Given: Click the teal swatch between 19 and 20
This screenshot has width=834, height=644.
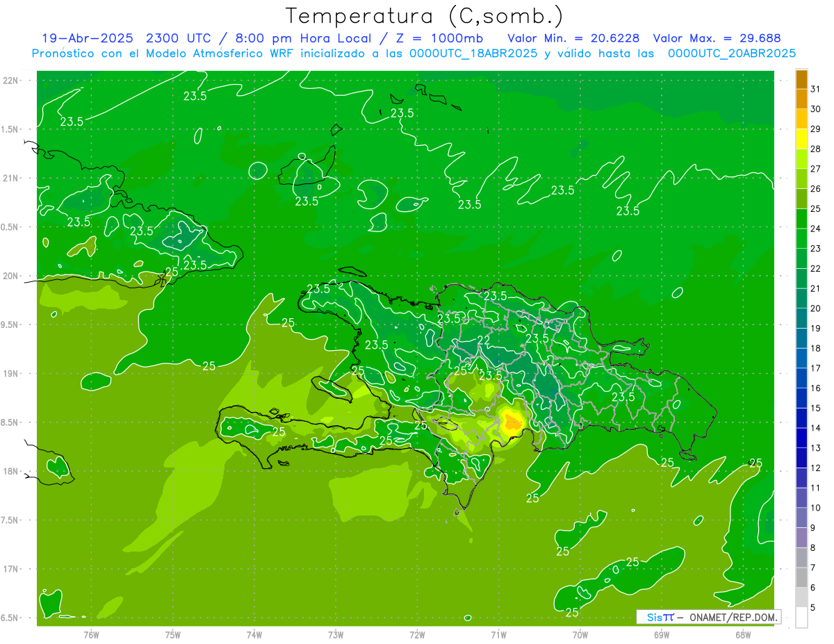Looking at the screenshot, I should 801,318.
